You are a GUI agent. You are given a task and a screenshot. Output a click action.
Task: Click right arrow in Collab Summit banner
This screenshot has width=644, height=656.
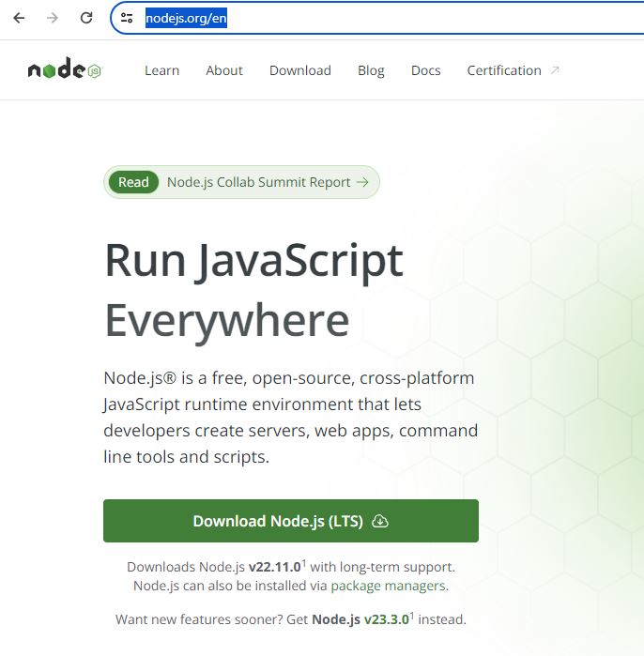(362, 183)
